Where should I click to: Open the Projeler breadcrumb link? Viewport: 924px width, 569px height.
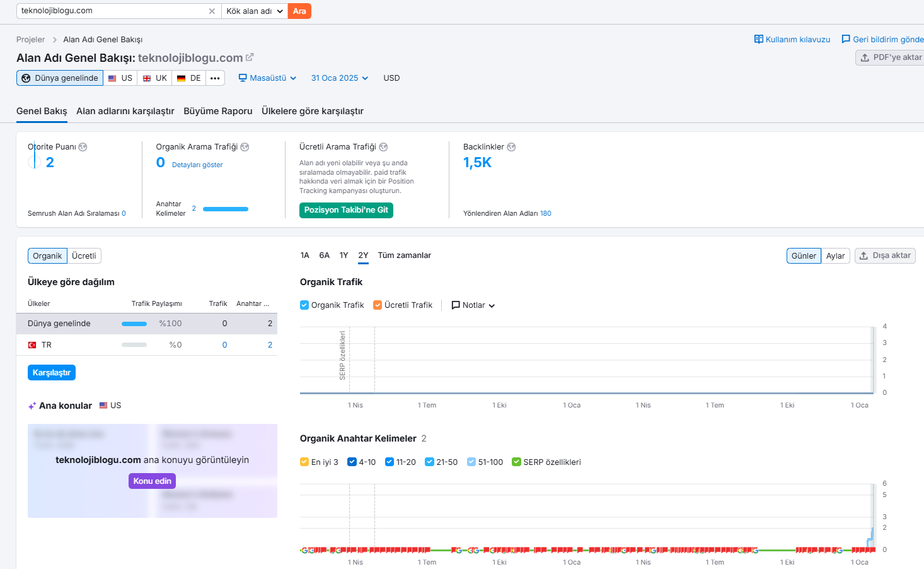31,40
